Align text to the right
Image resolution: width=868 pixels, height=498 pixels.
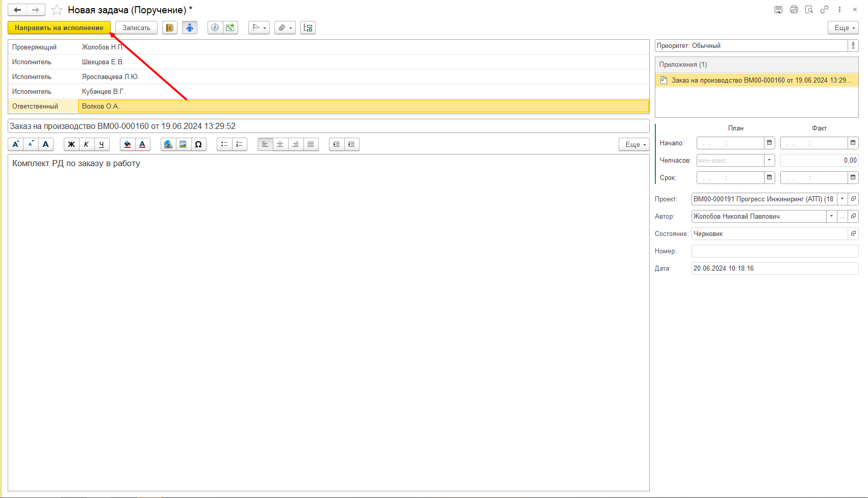295,144
